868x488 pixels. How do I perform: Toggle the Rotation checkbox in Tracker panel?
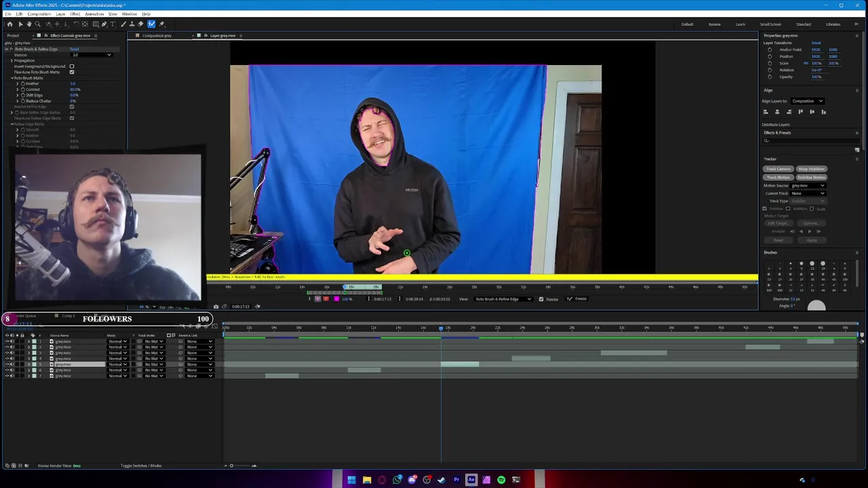788,209
